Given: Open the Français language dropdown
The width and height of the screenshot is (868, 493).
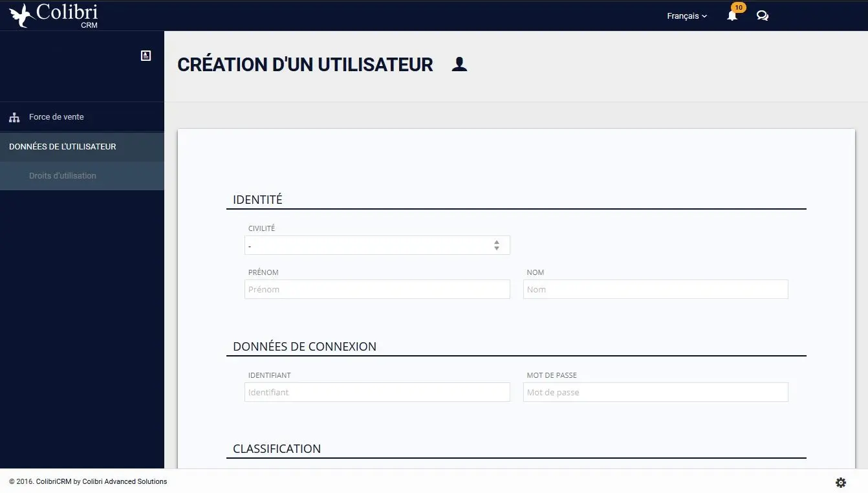Looking at the screenshot, I should pos(687,16).
